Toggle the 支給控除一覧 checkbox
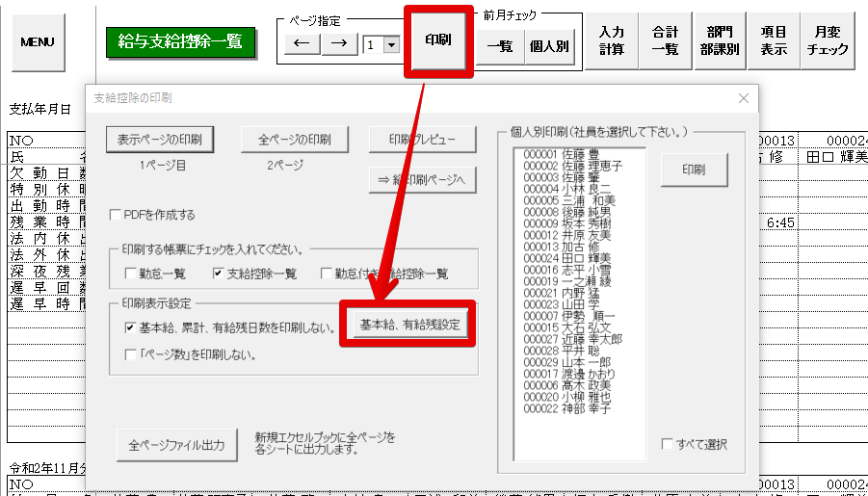 point(219,274)
